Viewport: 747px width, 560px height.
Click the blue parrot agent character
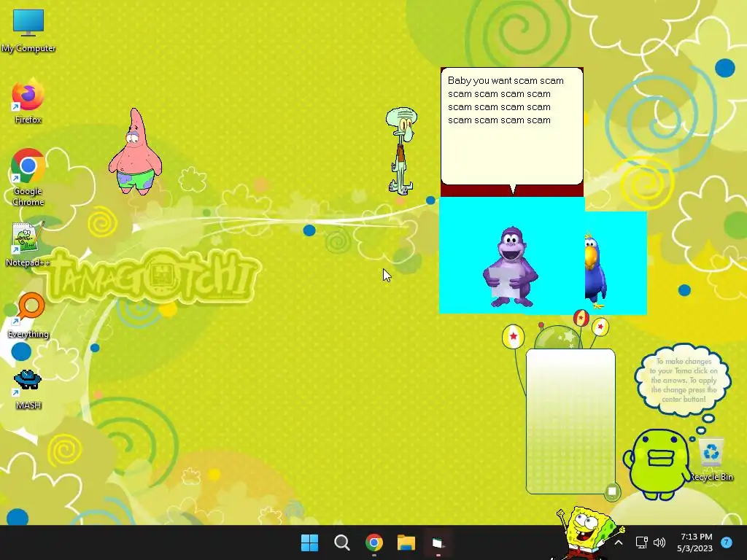tap(595, 271)
